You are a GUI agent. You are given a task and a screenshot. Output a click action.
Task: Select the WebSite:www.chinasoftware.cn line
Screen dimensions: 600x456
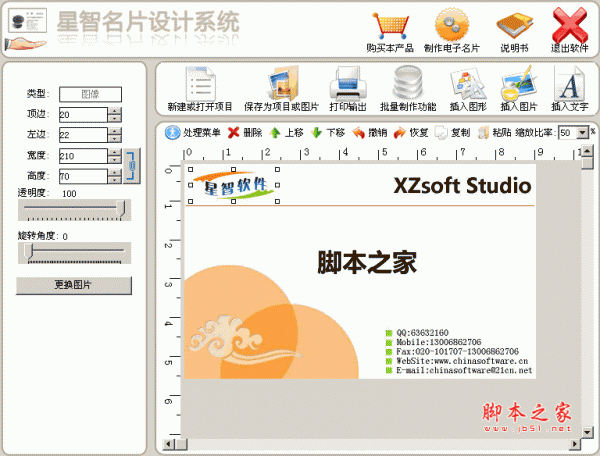click(462, 361)
